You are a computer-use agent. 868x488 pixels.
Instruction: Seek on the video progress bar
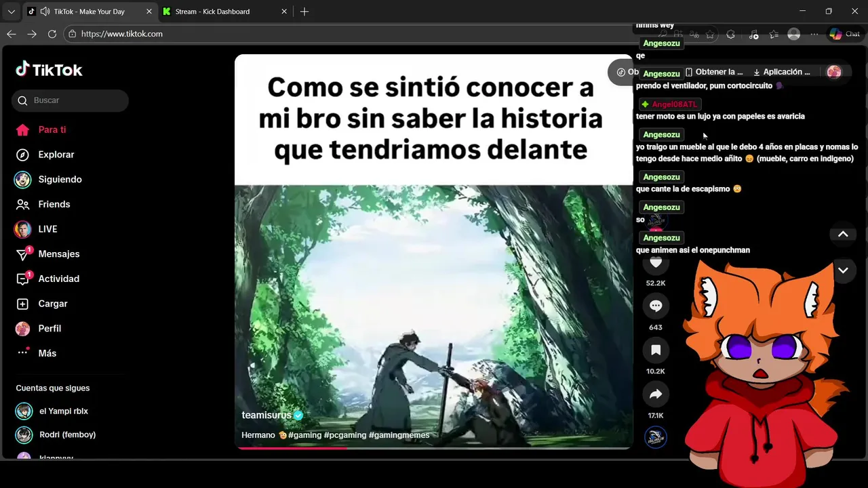[434, 447]
